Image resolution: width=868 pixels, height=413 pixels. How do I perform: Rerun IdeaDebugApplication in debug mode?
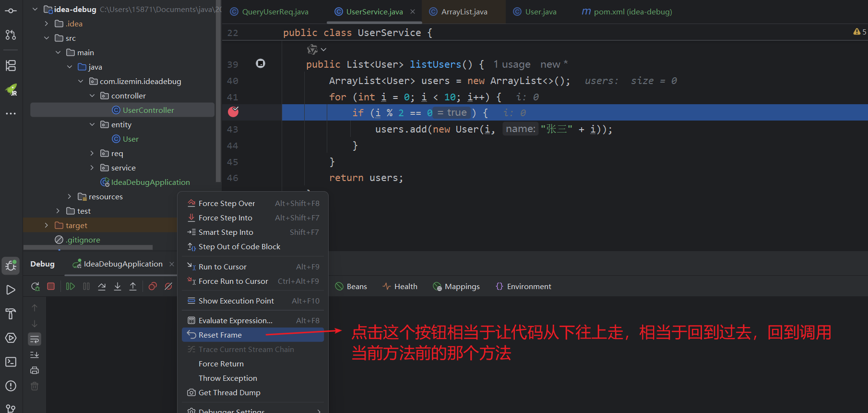click(35, 286)
